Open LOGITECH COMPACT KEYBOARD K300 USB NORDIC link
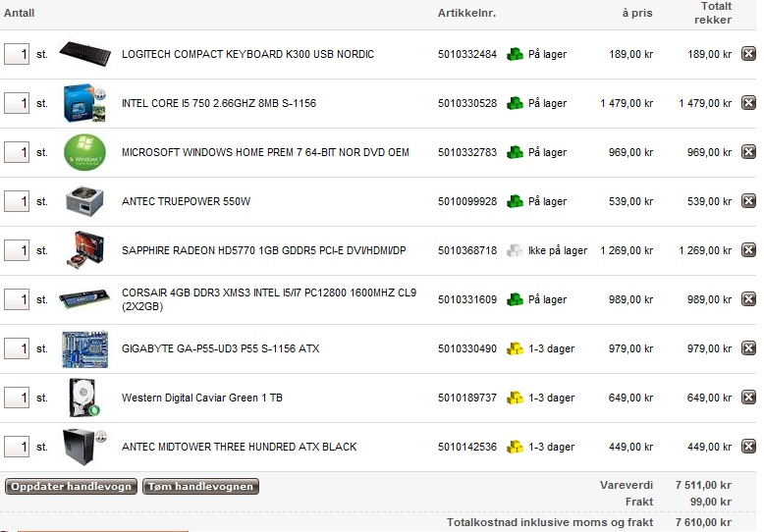764x532 pixels. tap(248, 54)
